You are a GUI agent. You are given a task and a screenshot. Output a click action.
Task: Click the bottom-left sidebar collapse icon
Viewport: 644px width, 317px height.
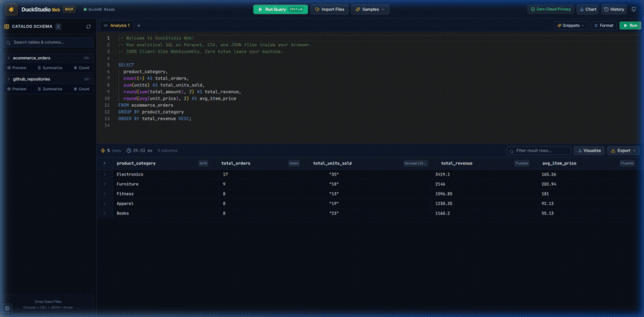pos(7,307)
